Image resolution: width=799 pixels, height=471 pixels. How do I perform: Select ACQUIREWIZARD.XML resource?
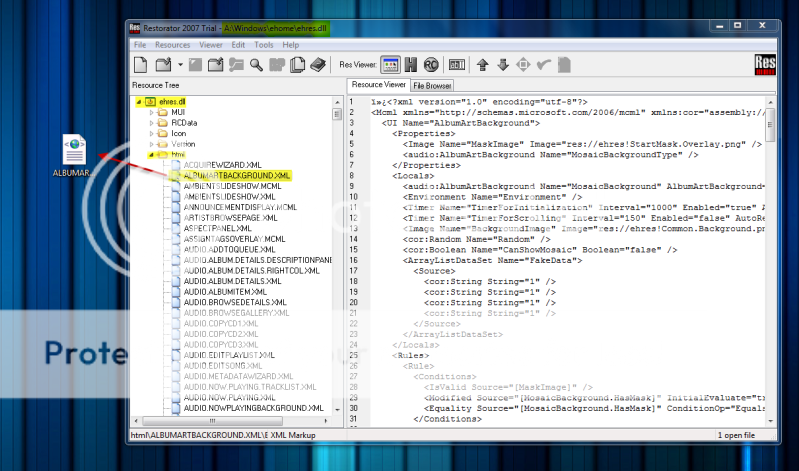click(x=223, y=165)
